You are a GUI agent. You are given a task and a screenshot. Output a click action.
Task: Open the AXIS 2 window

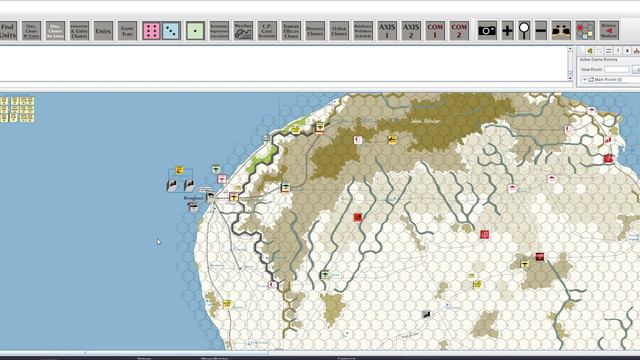tap(411, 31)
